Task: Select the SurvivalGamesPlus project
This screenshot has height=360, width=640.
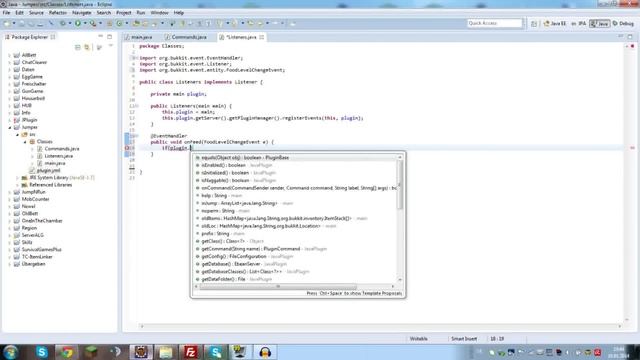Action: [41, 249]
